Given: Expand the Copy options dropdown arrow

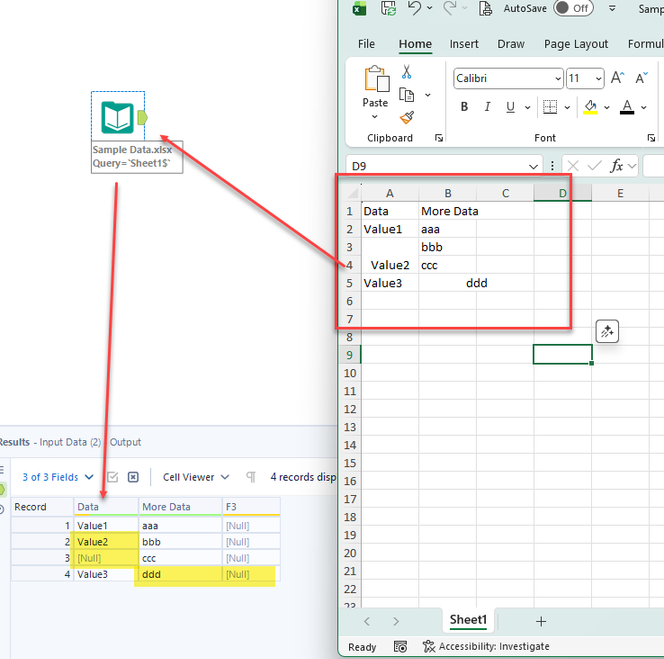Looking at the screenshot, I should click(x=428, y=95).
